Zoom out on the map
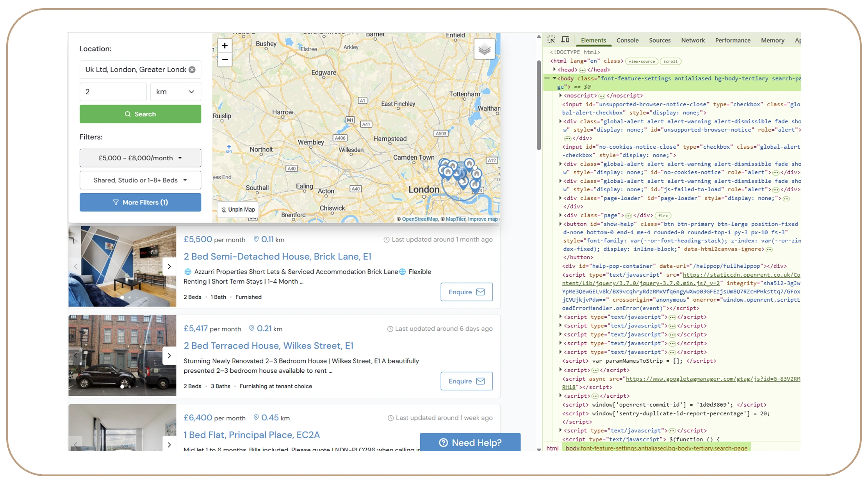The image size is (868, 484). (x=225, y=60)
